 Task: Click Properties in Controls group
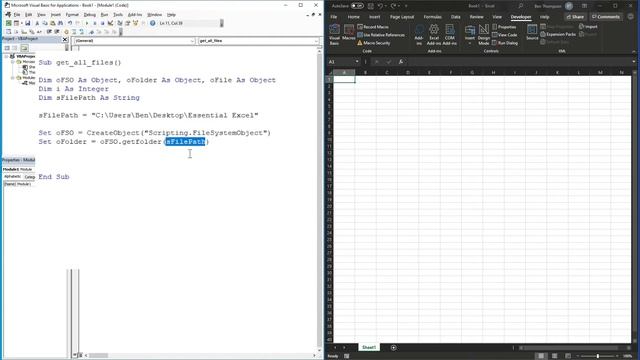pyautogui.click(x=504, y=27)
